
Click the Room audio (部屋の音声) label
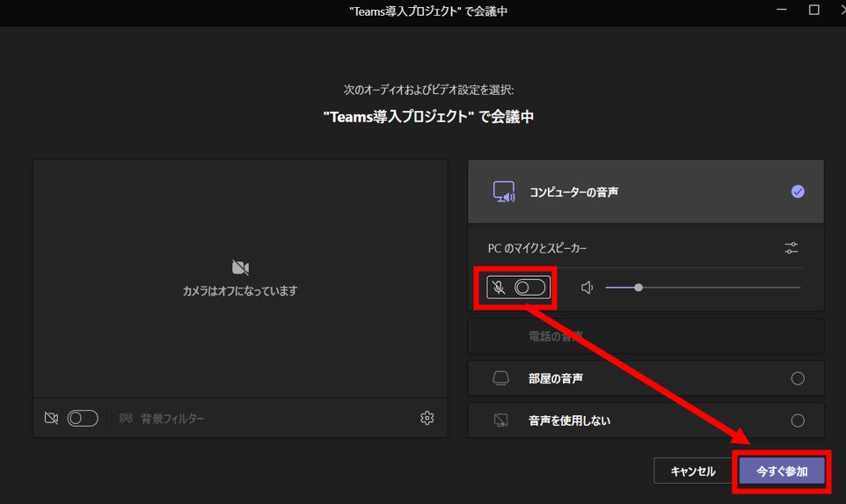(x=556, y=378)
